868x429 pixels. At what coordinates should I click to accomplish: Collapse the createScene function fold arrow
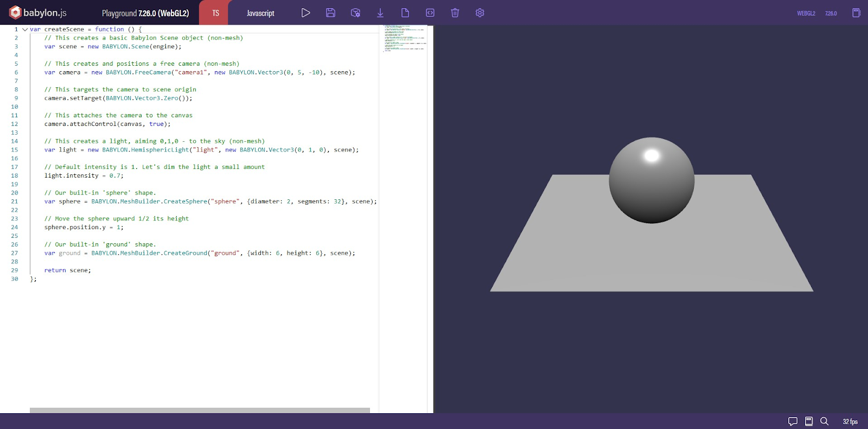click(x=25, y=29)
